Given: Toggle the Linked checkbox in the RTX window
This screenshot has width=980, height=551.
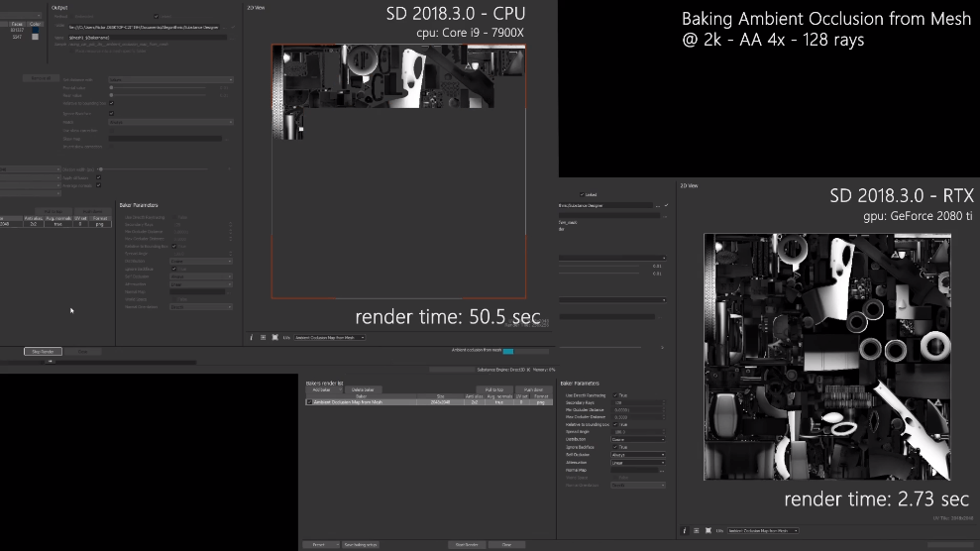Looking at the screenshot, I should (x=582, y=195).
